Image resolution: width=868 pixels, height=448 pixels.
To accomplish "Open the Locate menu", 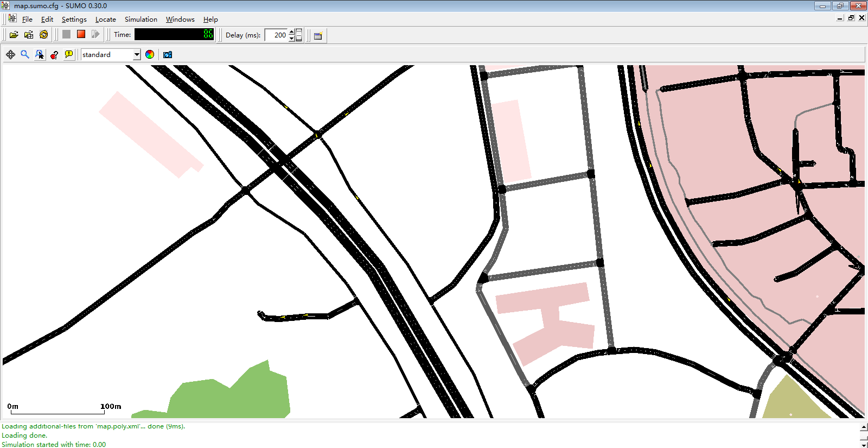I will coord(106,20).
